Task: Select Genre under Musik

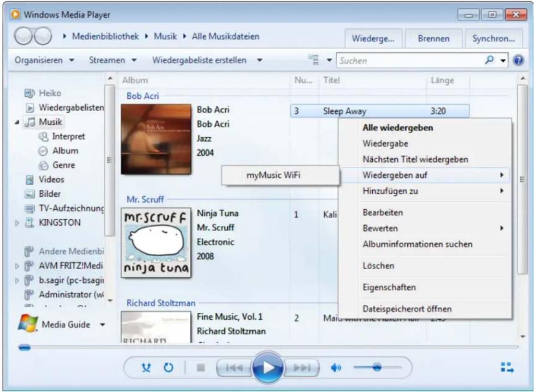Action: [57, 165]
